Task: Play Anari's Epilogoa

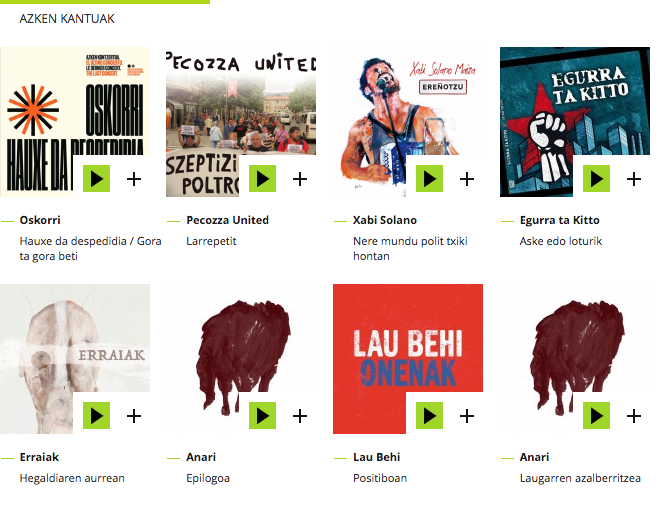Action: tap(262, 415)
